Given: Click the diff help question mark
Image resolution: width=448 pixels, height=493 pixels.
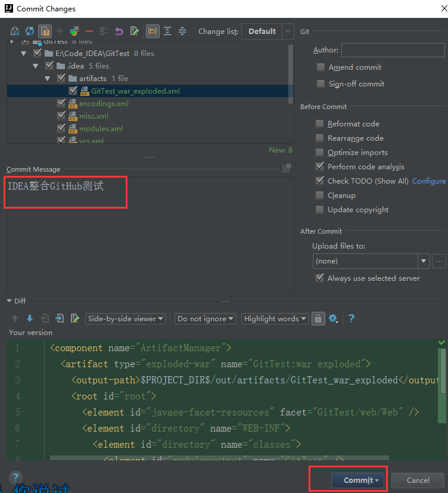Looking at the screenshot, I should [x=351, y=318].
